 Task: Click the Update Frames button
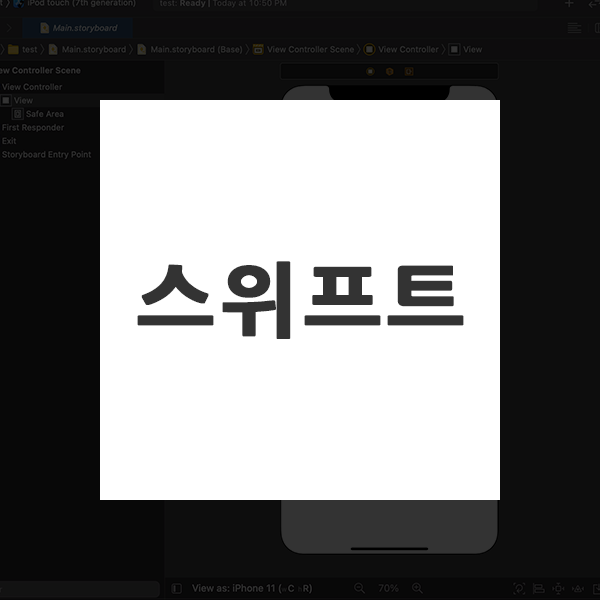519,588
